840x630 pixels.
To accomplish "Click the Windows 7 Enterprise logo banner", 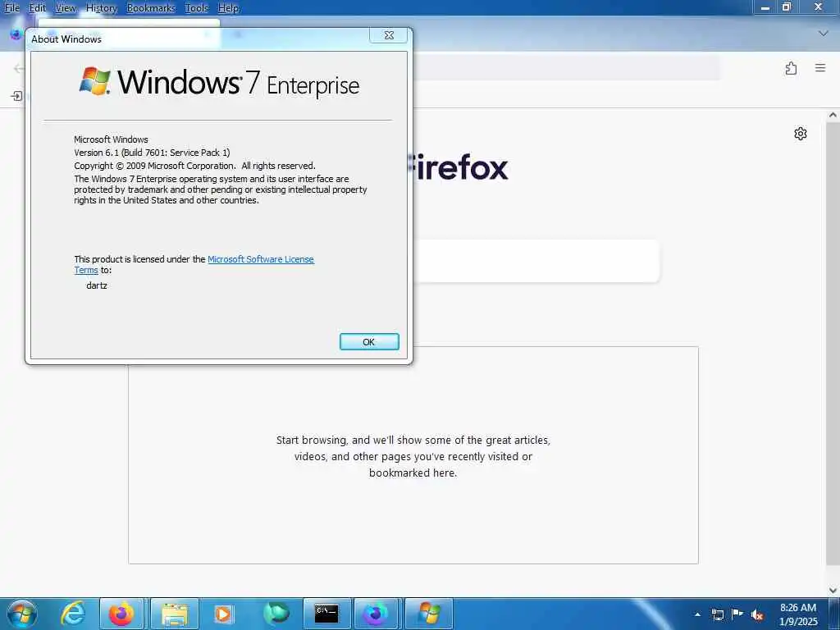I will (219, 83).
